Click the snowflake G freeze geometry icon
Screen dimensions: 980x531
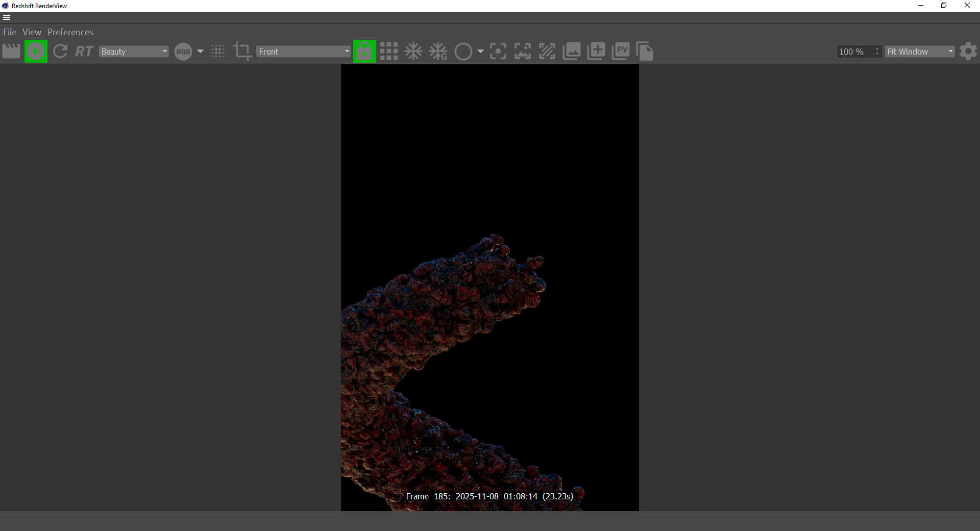point(438,52)
